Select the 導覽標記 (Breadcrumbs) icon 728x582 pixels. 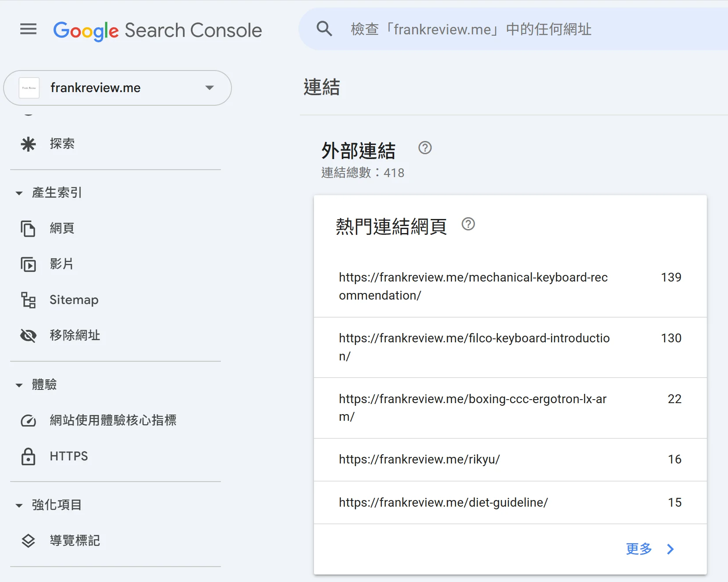[x=28, y=541]
